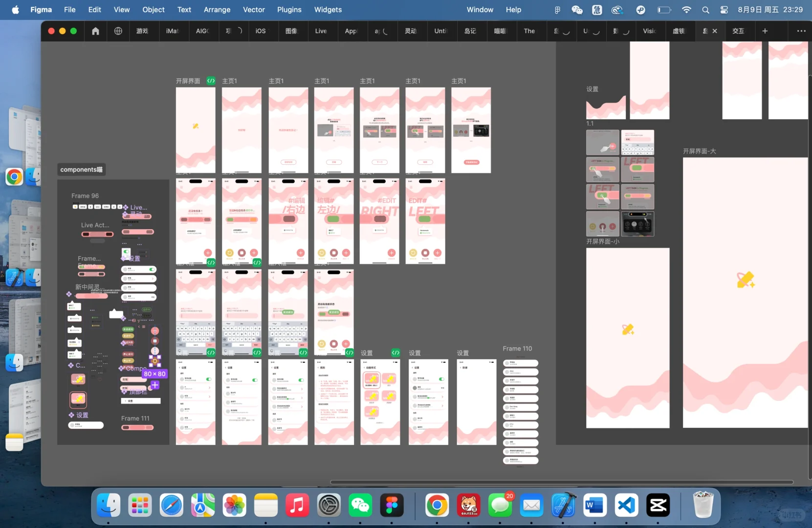Screen dimensions: 812x528
Task: Select the frame showing large RIGHT text
Action: click(379, 221)
